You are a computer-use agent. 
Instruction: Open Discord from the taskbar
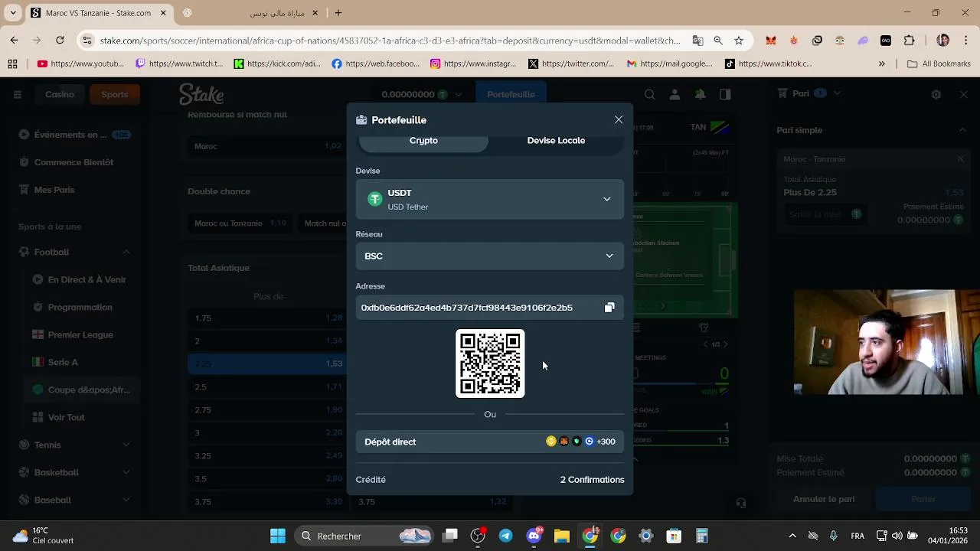(534, 536)
